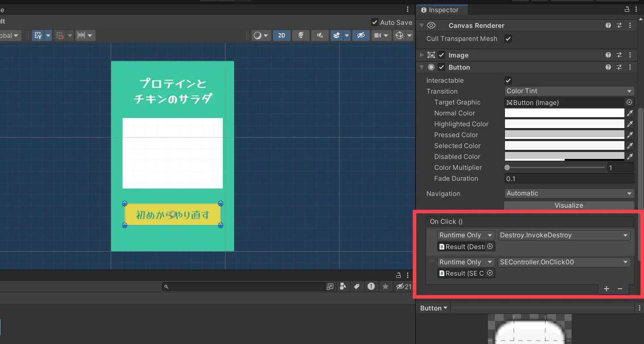Toggle the grid visibility icon in Scene toolbar
The image size is (644, 344).
click(38, 36)
